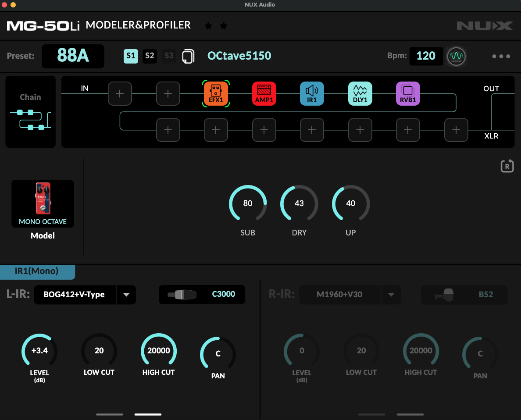521x420 pixels.
Task: Select the IR1(Mono) tab
Action: (x=37, y=271)
